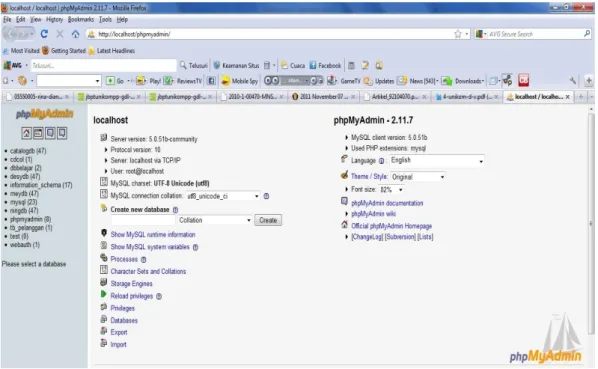Viewport: 598px width, 369px height.
Task: Open the Processes link
Action: click(124, 259)
